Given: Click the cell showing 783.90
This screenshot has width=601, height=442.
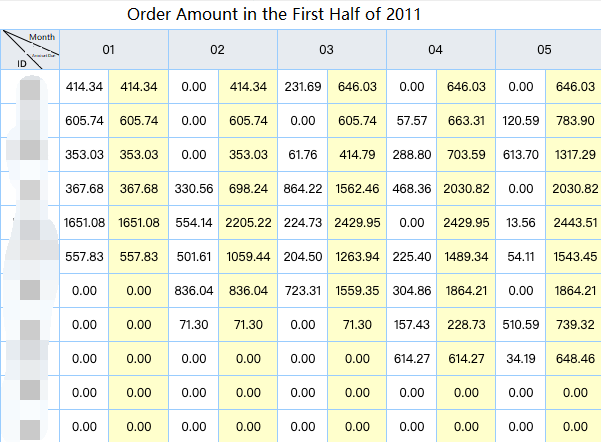Looking at the screenshot, I should (575, 121).
